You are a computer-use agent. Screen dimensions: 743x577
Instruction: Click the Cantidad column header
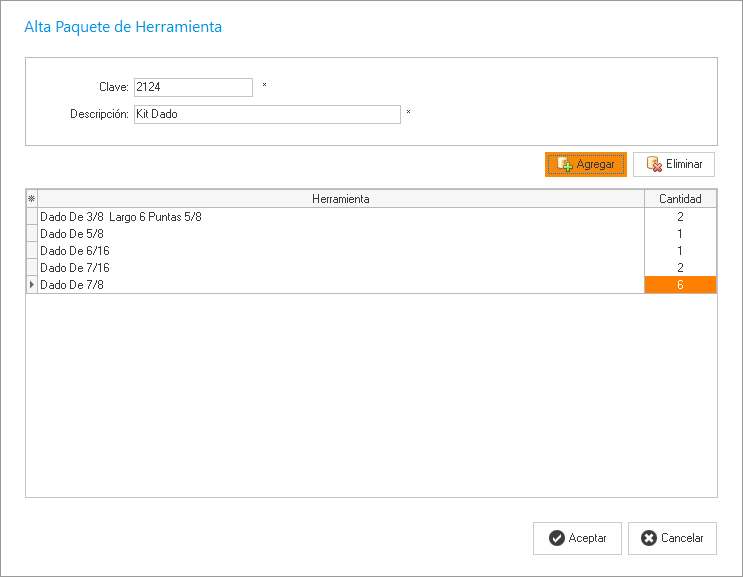coord(680,199)
